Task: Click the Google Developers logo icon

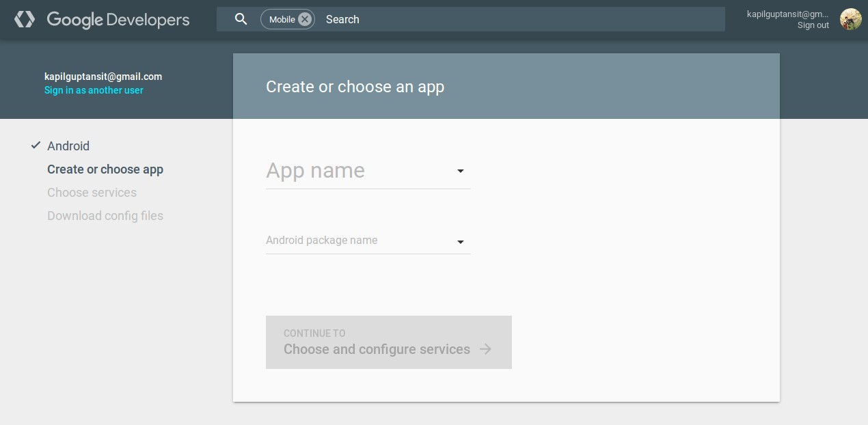Action: (25, 19)
